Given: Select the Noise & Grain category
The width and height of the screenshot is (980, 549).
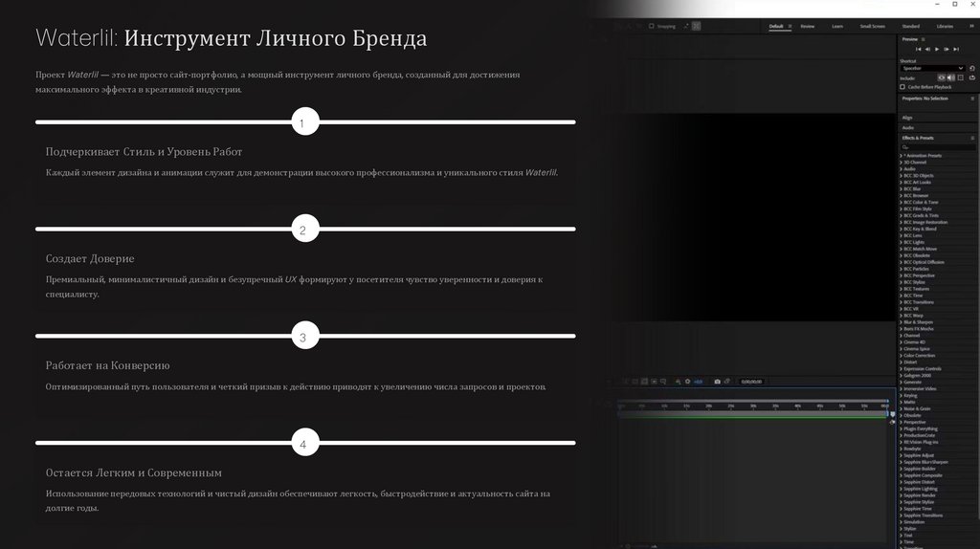Looking at the screenshot, I should (917, 409).
